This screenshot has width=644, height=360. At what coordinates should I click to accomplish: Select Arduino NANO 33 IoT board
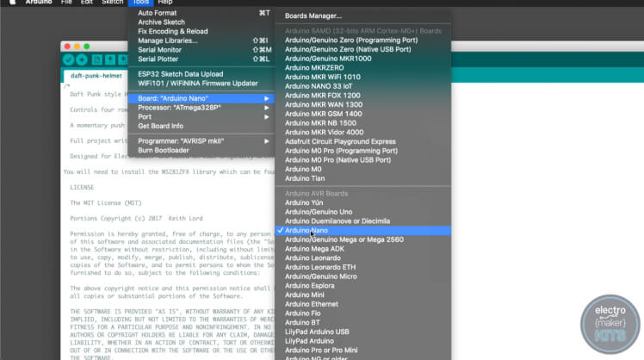point(363,86)
